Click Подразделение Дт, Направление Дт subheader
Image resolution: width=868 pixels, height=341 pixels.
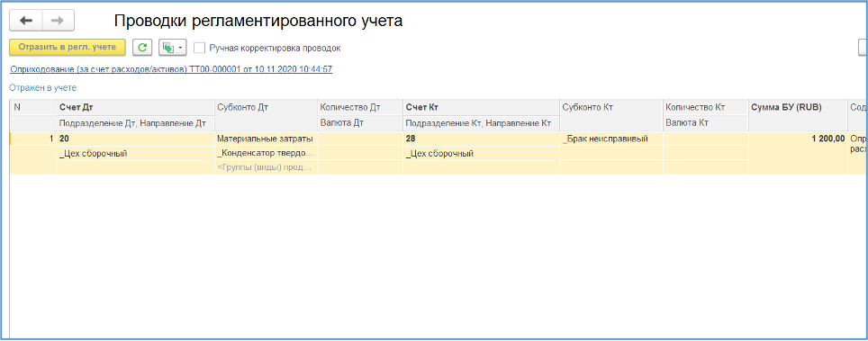coord(134,123)
